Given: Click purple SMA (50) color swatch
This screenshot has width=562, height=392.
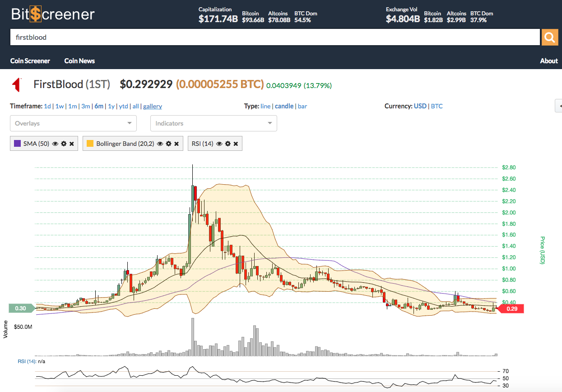Looking at the screenshot, I should (x=18, y=144).
